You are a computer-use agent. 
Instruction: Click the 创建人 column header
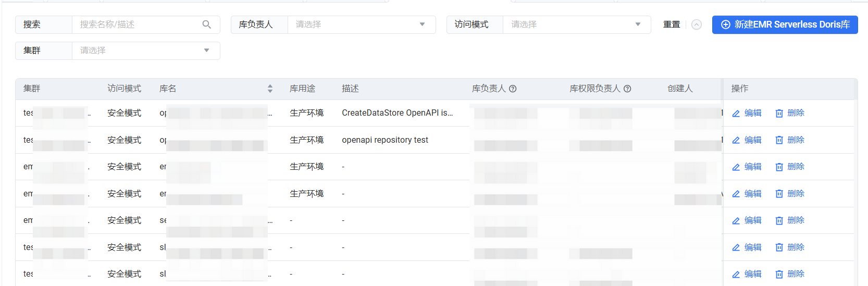pyautogui.click(x=680, y=89)
